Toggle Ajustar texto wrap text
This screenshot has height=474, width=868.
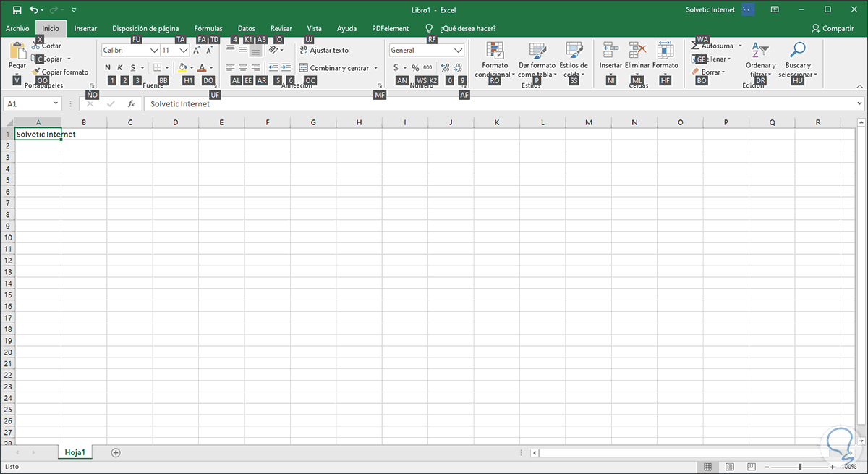coord(324,50)
